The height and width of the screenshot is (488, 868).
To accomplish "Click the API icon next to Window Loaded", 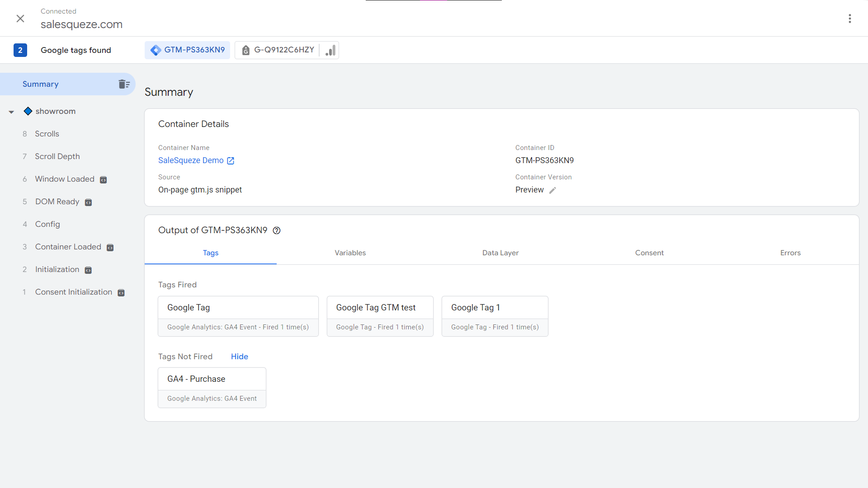I will 104,180.
